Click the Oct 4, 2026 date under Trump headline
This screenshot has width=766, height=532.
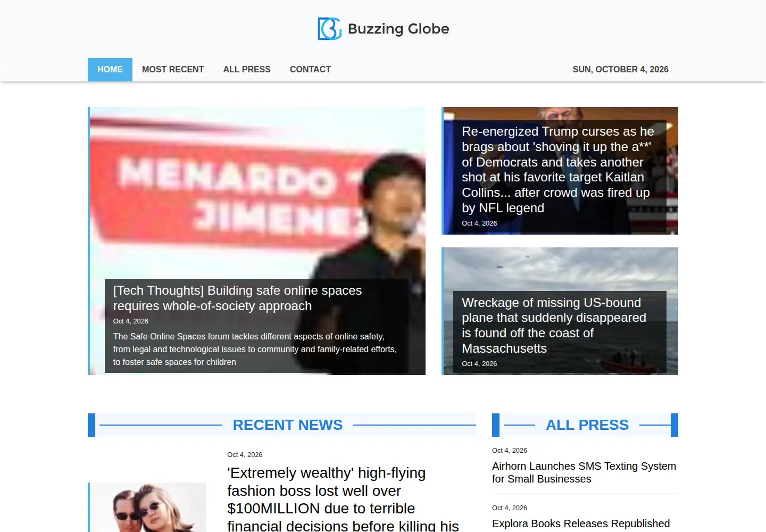point(479,223)
